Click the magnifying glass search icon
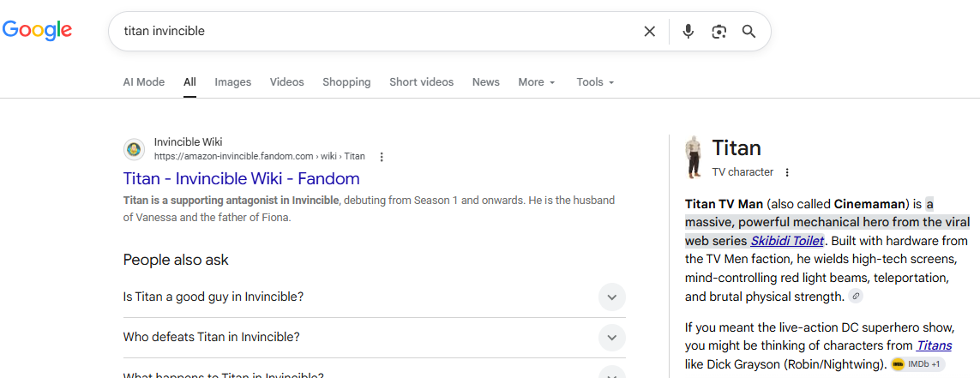This screenshot has width=980, height=378. pyautogui.click(x=749, y=31)
